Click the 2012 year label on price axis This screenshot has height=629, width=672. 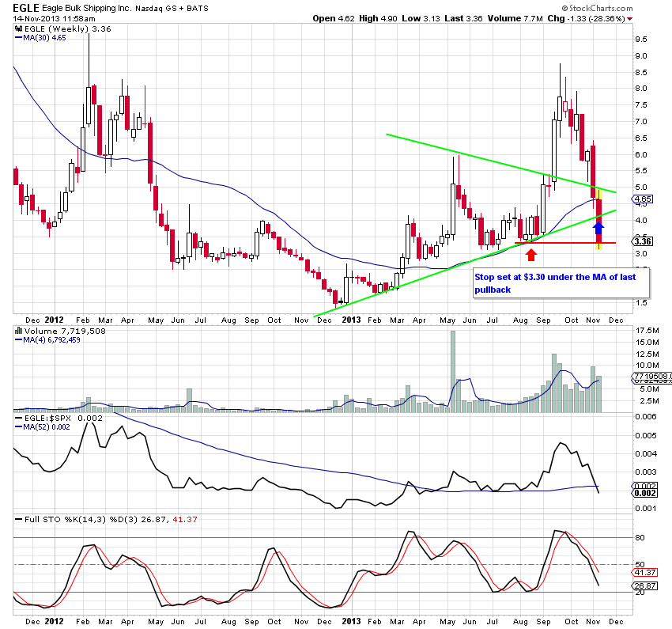(x=54, y=320)
